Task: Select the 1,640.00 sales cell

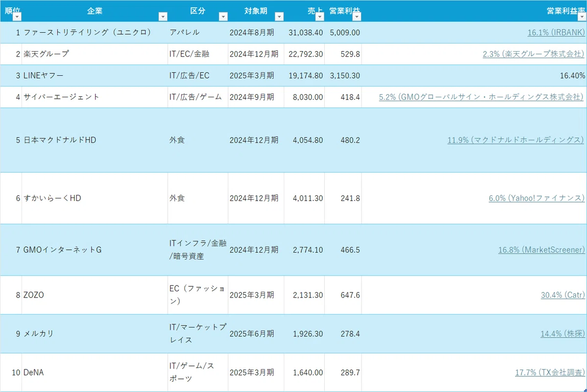Action: pos(304,372)
